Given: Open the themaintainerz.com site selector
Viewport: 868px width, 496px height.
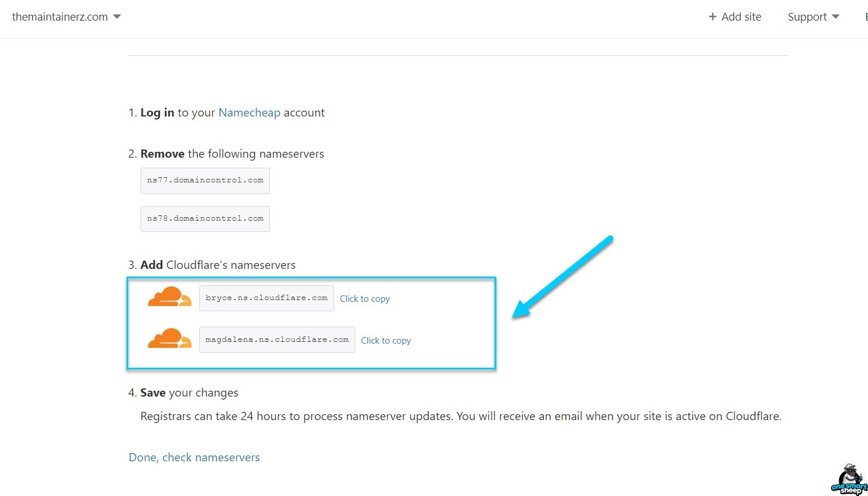Looking at the screenshot, I should pos(60,17).
